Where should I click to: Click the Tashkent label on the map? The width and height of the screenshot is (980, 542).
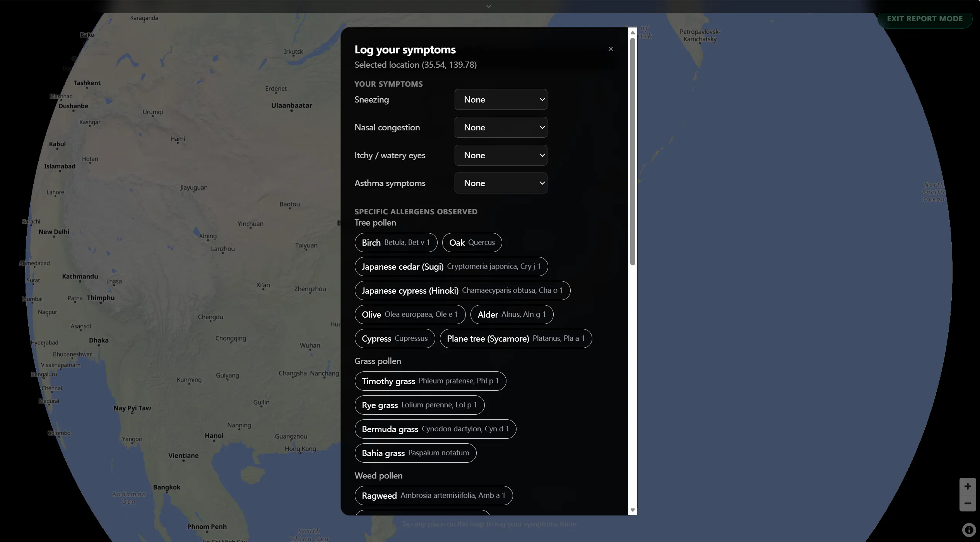[x=87, y=83]
